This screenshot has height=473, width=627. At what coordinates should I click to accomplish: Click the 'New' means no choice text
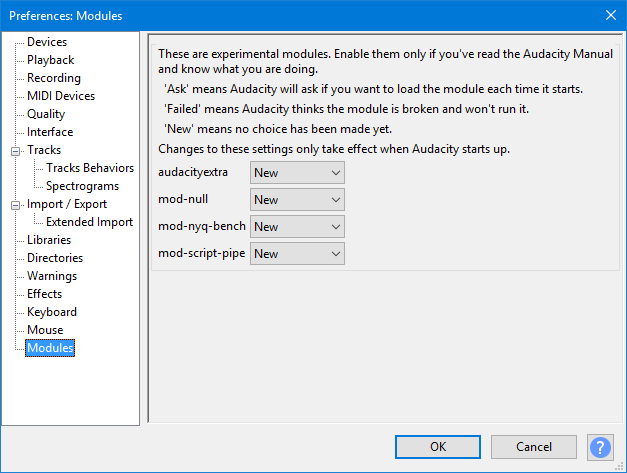click(x=278, y=129)
